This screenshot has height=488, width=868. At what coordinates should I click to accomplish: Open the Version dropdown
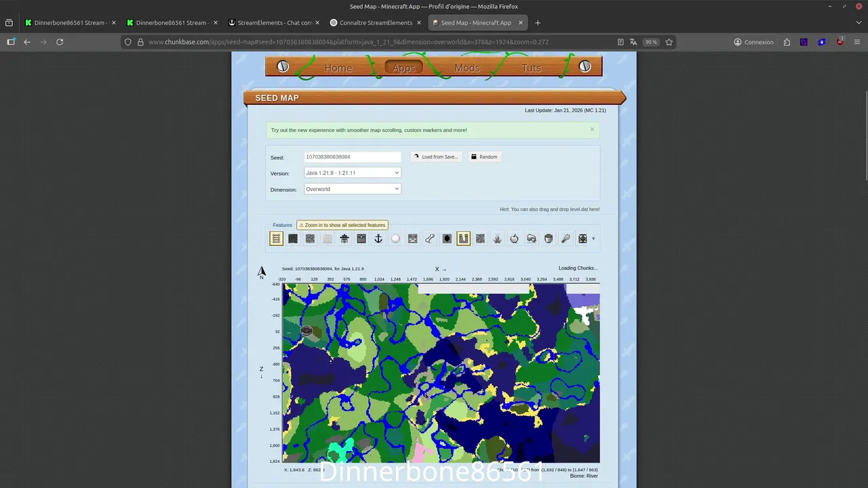pos(353,173)
